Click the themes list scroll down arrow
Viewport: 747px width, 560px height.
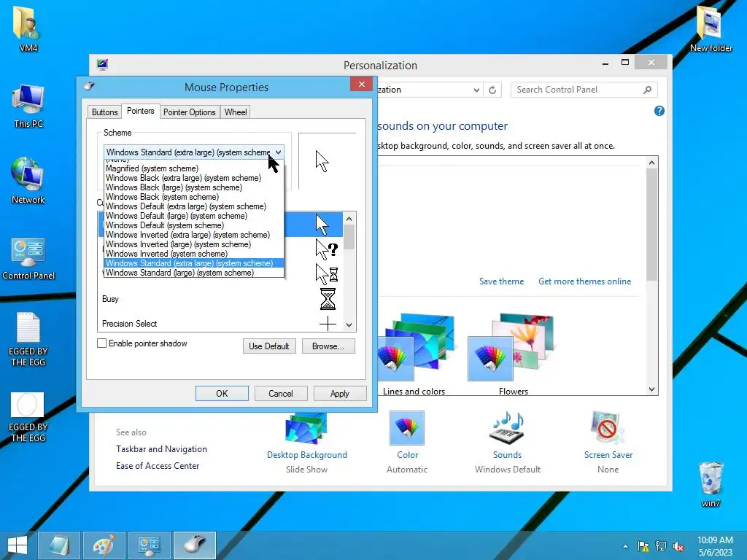651,389
